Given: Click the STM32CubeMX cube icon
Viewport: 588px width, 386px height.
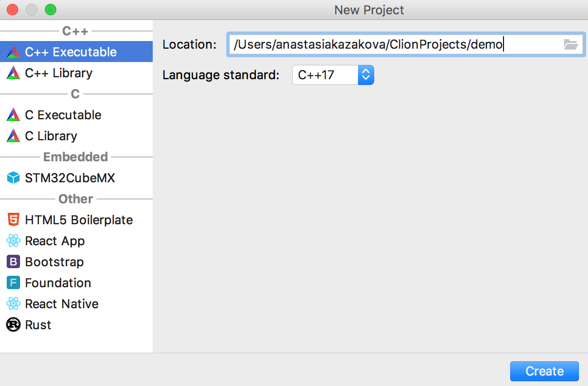Looking at the screenshot, I should (x=13, y=178).
